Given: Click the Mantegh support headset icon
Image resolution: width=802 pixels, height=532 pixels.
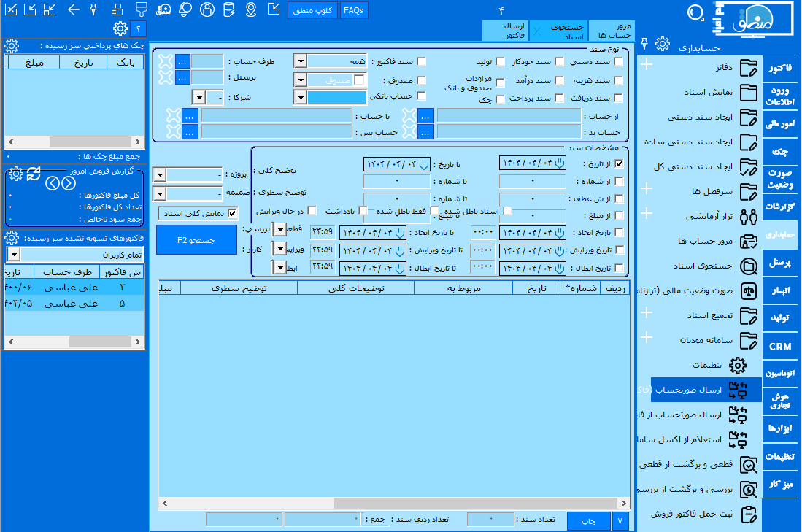Looking at the screenshot, I should click(163, 9).
